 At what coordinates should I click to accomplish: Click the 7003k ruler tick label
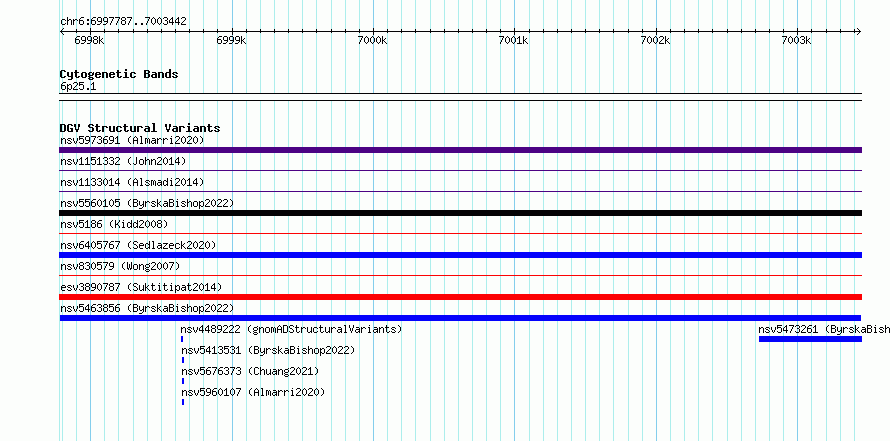tap(797, 40)
